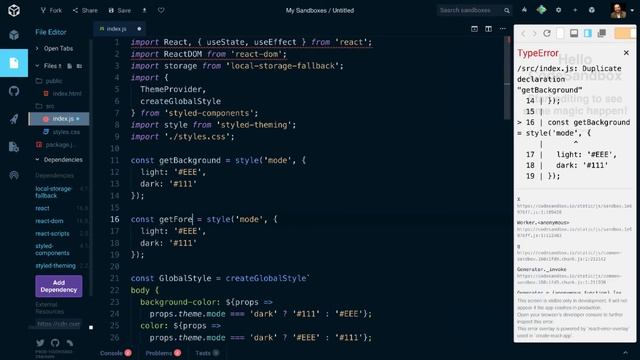Click the split editor columns icon
The height and width of the screenshot is (360, 640).
(488, 29)
